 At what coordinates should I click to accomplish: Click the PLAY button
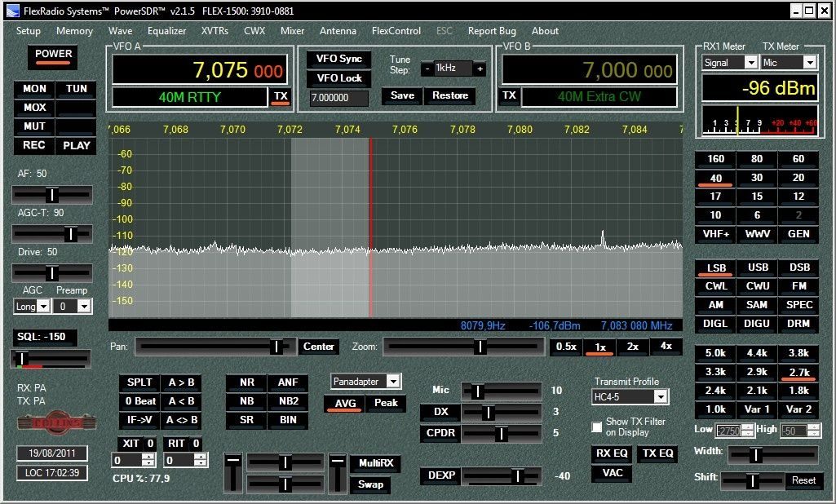point(76,145)
